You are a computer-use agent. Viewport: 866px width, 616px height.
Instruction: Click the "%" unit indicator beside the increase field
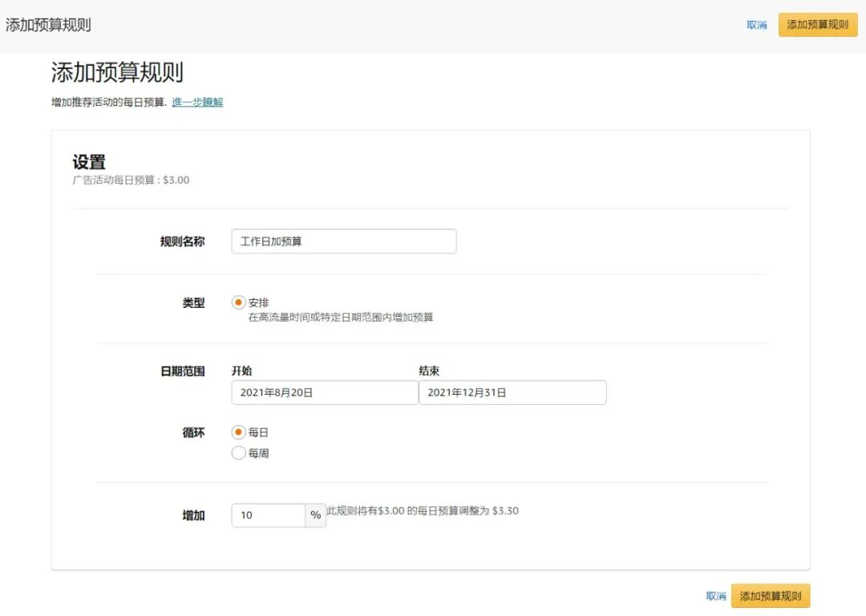tap(316, 515)
